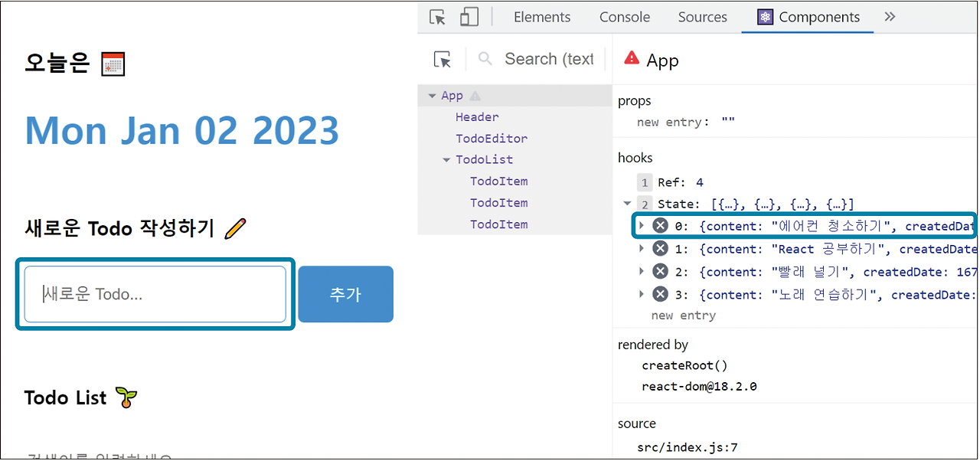Expand state entry 2 빨래 널기

[x=642, y=272]
